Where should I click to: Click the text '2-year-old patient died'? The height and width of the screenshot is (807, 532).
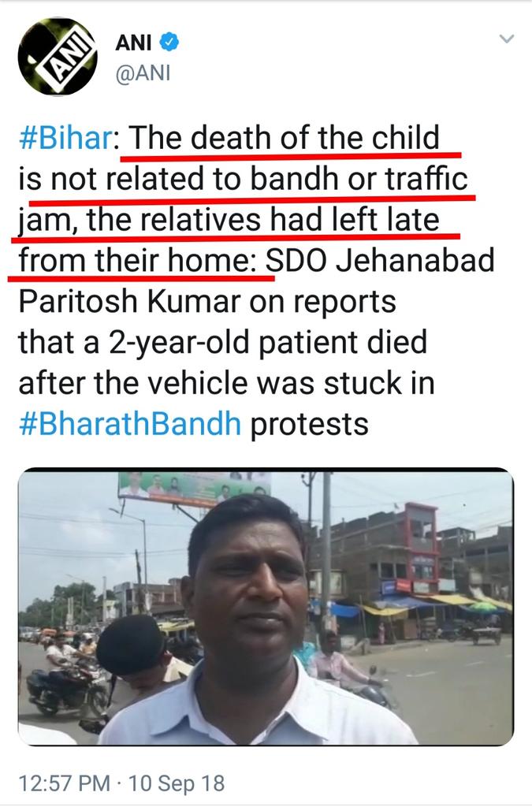tap(267, 342)
